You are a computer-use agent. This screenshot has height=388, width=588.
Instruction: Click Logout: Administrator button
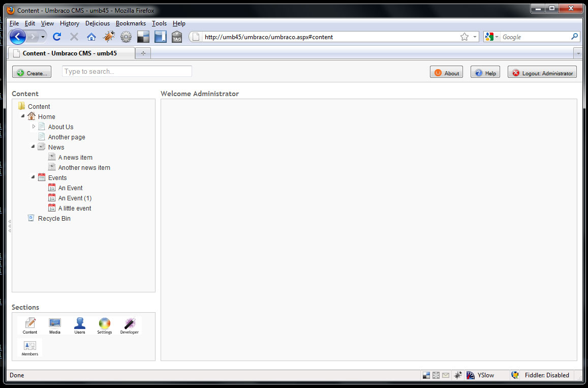[x=542, y=72]
